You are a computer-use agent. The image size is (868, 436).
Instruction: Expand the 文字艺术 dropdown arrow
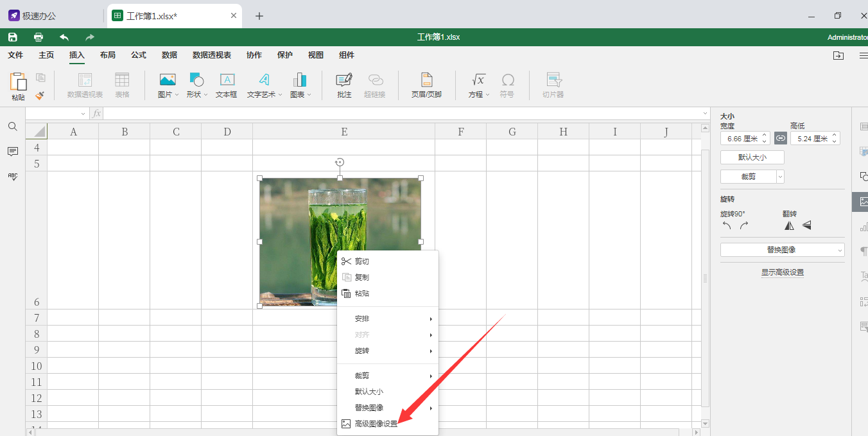click(x=281, y=95)
